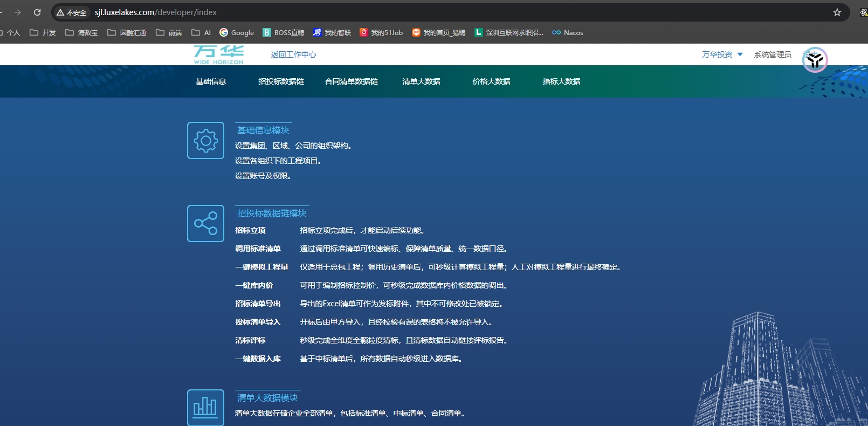
Task: Click the 调用标准清单 row label
Action: click(x=258, y=249)
